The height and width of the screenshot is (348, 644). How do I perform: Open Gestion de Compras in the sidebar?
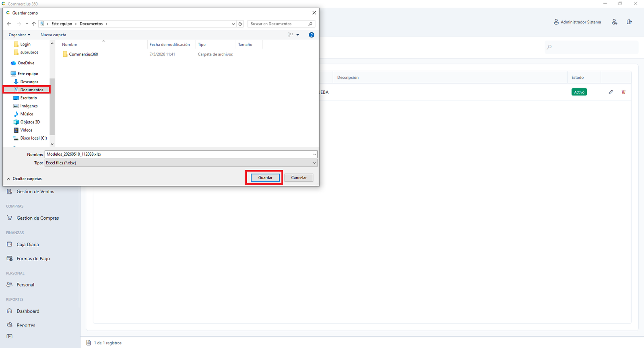[x=38, y=218]
